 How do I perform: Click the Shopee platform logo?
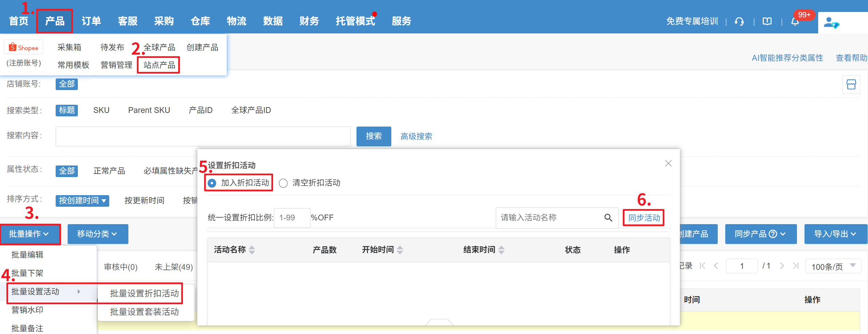tap(24, 47)
